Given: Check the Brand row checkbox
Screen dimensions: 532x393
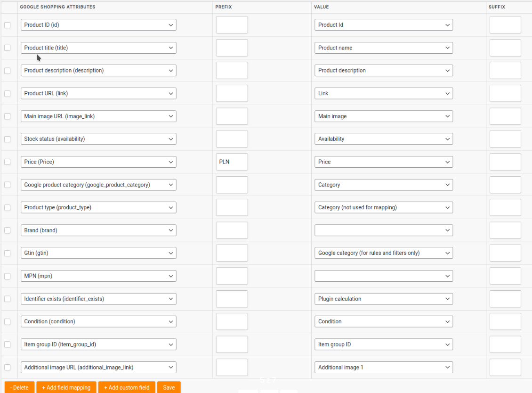Looking at the screenshot, I should 7,230.
